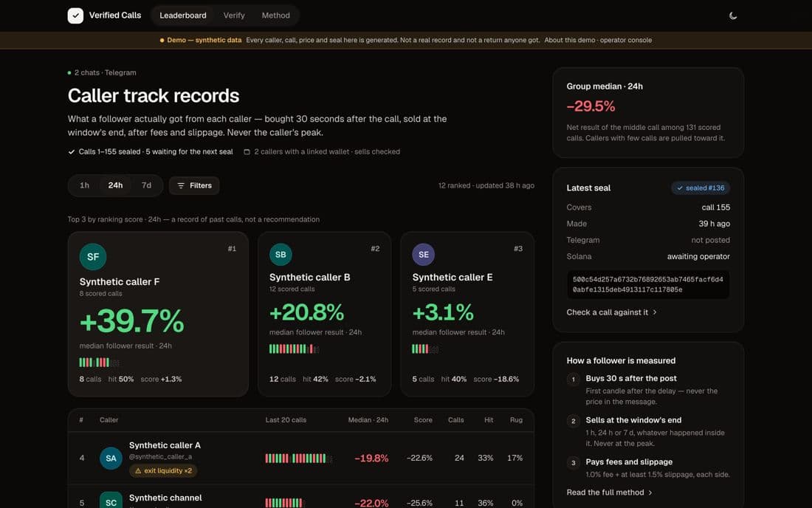
Task: Sort by the Score column header
Action: (423, 420)
